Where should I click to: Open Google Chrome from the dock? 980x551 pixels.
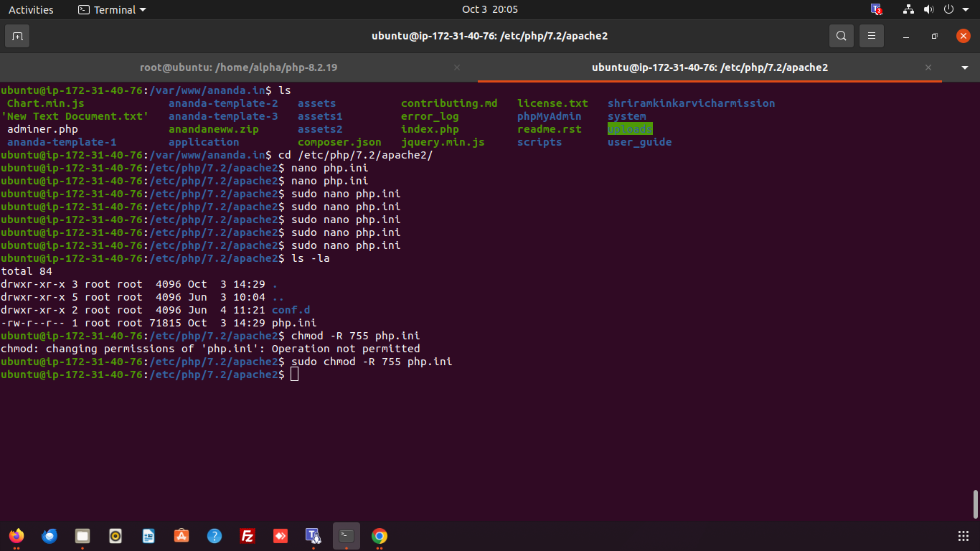[380, 536]
